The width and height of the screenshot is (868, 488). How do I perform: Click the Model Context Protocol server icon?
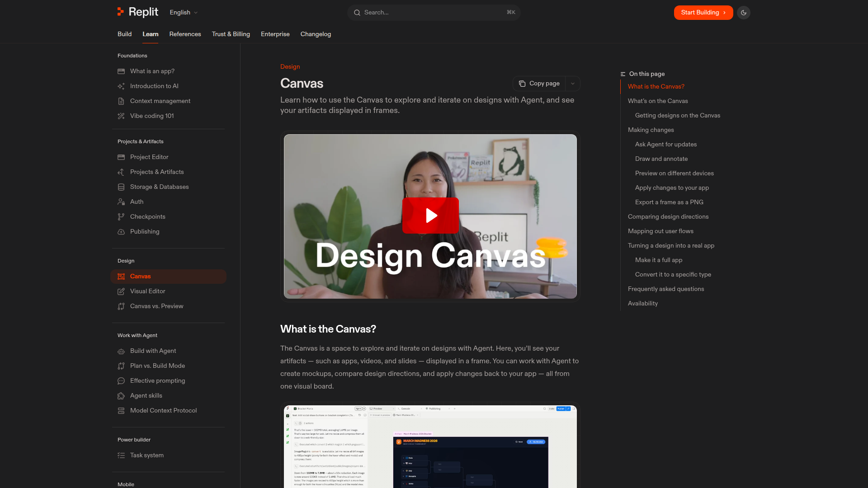[121, 411]
